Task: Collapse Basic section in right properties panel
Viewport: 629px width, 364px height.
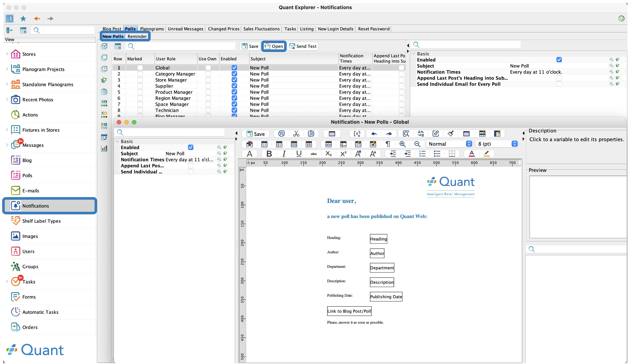Action: (413, 54)
